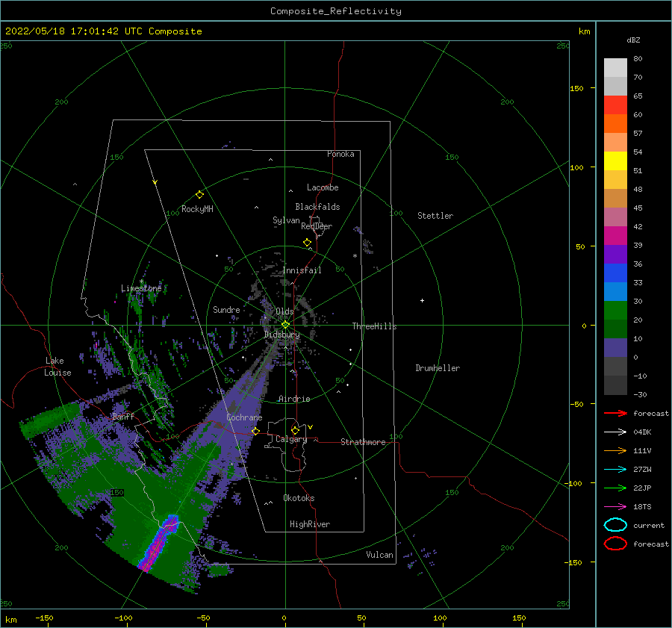Click the Innisfail label
Viewport: 672px width, 628px height.
(x=302, y=270)
